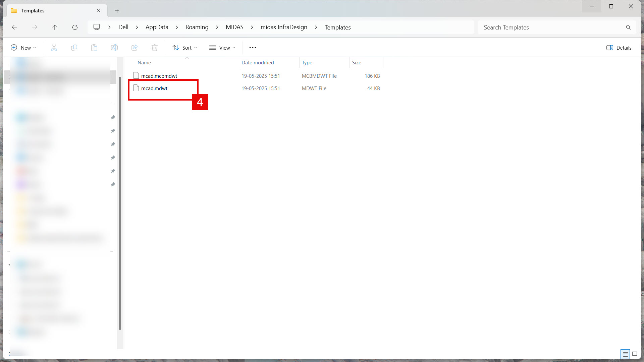Image resolution: width=644 pixels, height=362 pixels.
Task: Expand chevron after MIDAS in breadcrumb
Action: [252, 27]
